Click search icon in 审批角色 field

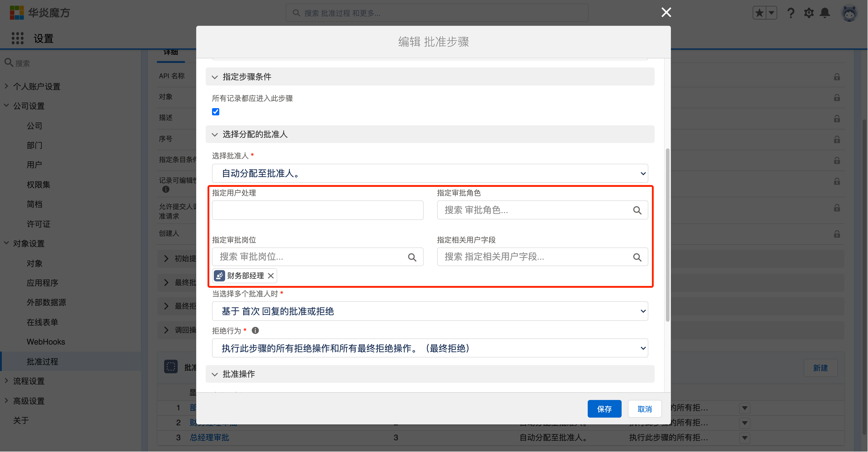coord(637,210)
